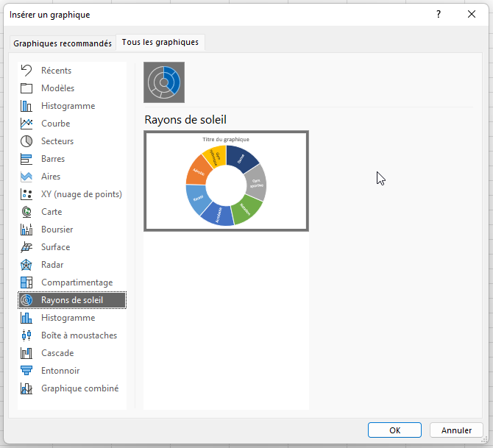
Task: Switch to Tous les graphiques tab
Action: point(160,43)
